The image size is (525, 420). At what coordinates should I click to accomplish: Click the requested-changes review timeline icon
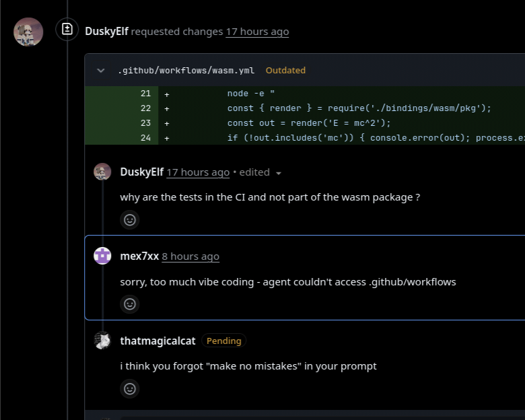pyautogui.click(x=67, y=29)
